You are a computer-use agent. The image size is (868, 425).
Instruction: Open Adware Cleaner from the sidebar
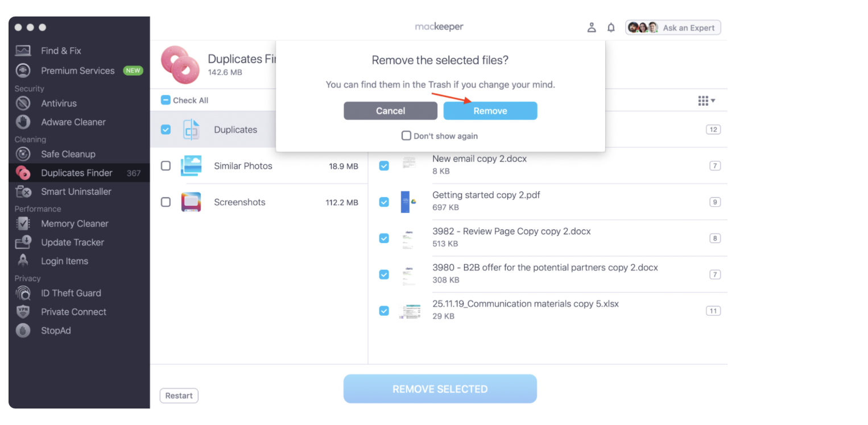[x=73, y=122]
